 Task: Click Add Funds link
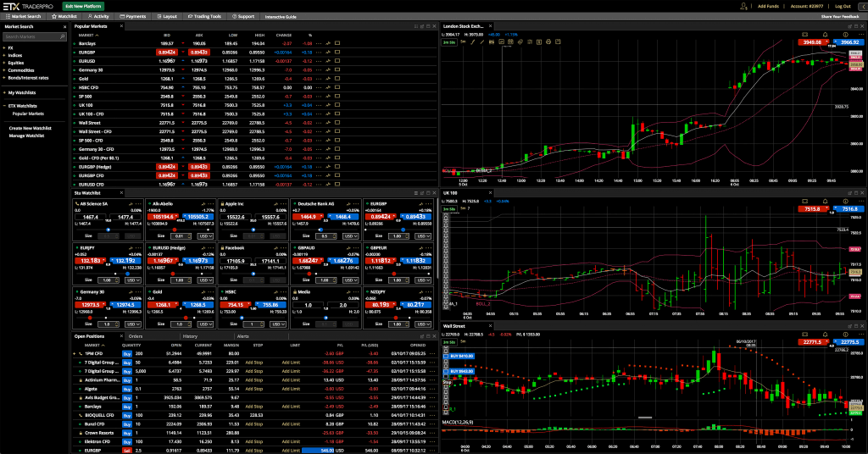768,6
